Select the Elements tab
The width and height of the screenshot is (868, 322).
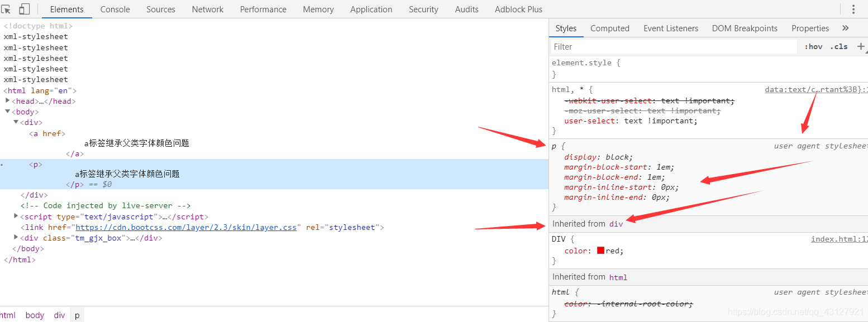click(67, 9)
